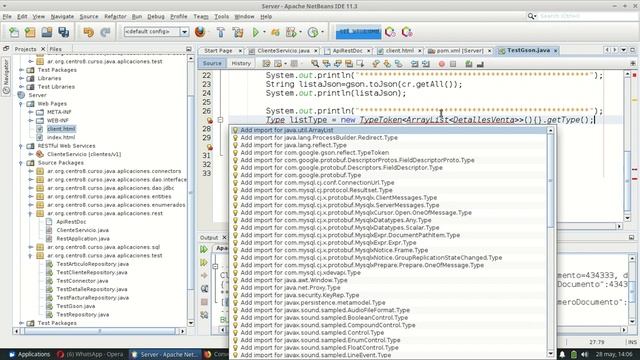The width and height of the screenshot is (640, 360).
Task: Expand the aplicaciones.connectors package
Action: (31, 171)
